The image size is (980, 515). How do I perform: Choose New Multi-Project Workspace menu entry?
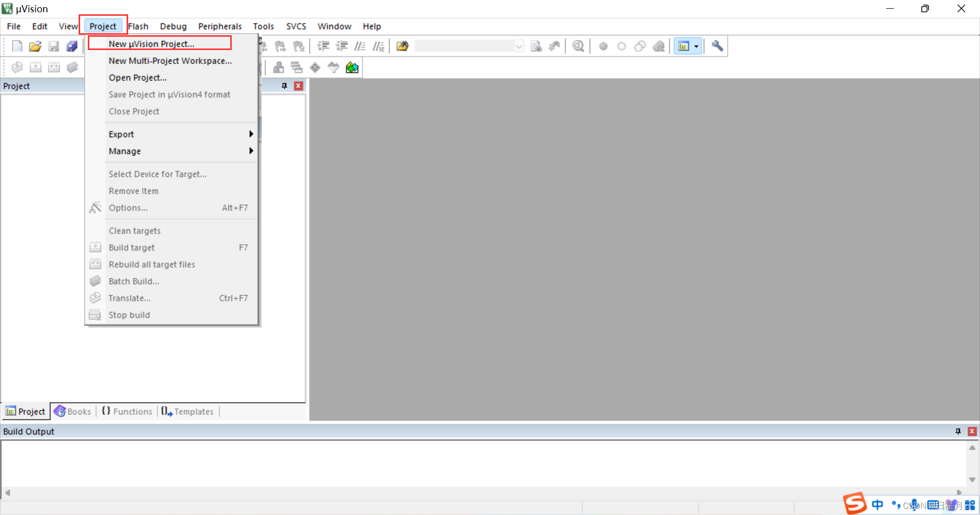click(x=171, y=61)
